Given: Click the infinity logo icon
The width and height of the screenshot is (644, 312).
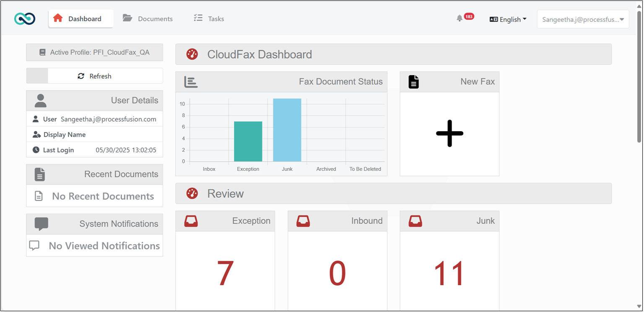Looking at the screenshot, I should click(x=25, y=18).
